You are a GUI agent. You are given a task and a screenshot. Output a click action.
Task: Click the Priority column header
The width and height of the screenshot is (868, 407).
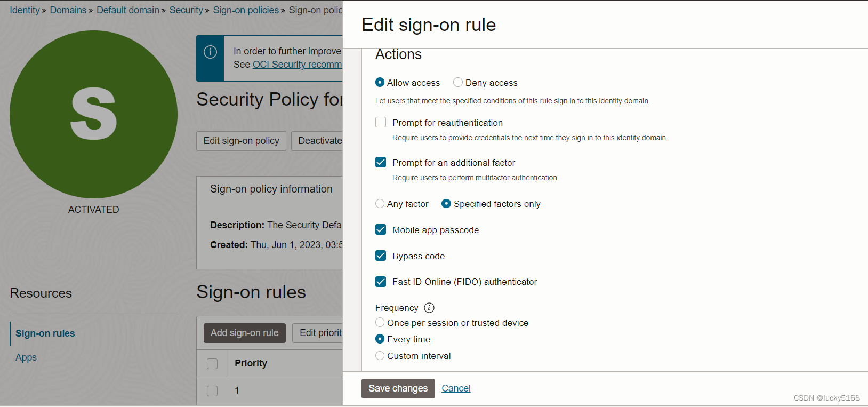pyautogui.click(x=251, y=363)
